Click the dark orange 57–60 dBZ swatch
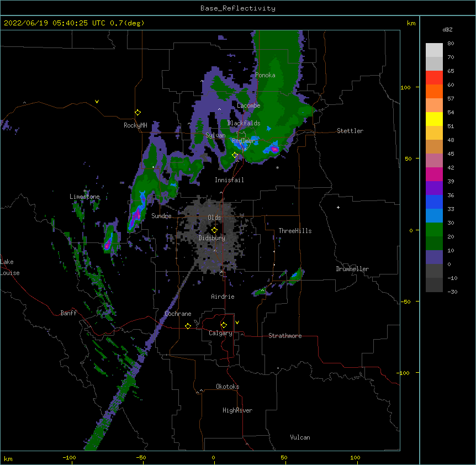Image resolution: width=476 pixels, height=465 pixels. pyautogui.click(x=434, y=91)
